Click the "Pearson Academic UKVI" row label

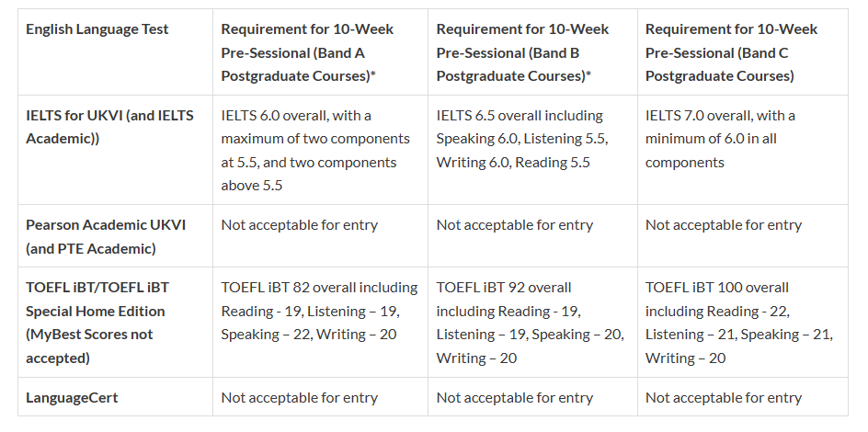click(105, 236)
